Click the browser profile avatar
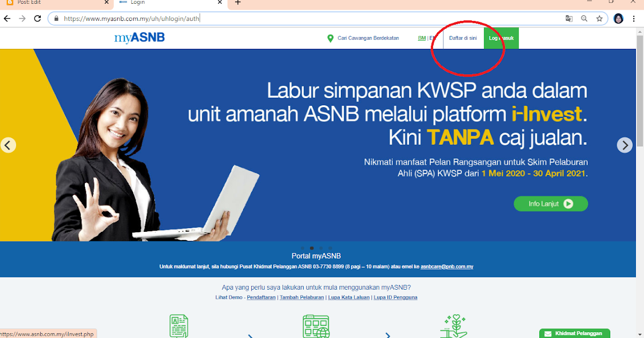The image size is (644, 338). [x=618, y=18]
